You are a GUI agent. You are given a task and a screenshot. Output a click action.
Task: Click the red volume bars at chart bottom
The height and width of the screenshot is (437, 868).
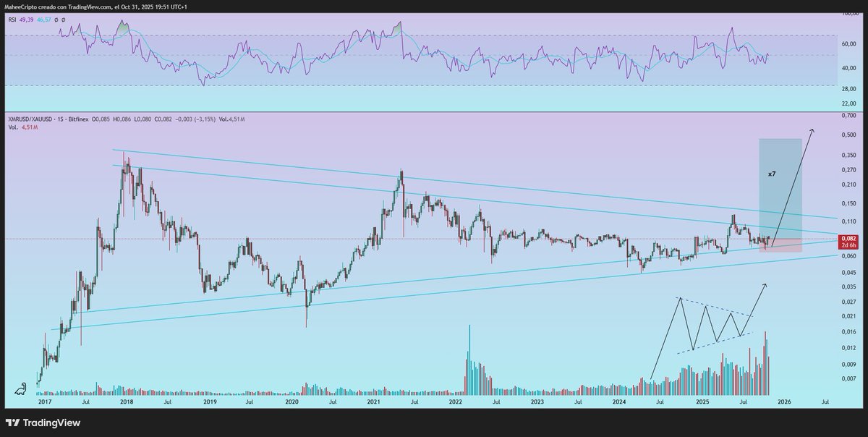(x=763, y=369)
